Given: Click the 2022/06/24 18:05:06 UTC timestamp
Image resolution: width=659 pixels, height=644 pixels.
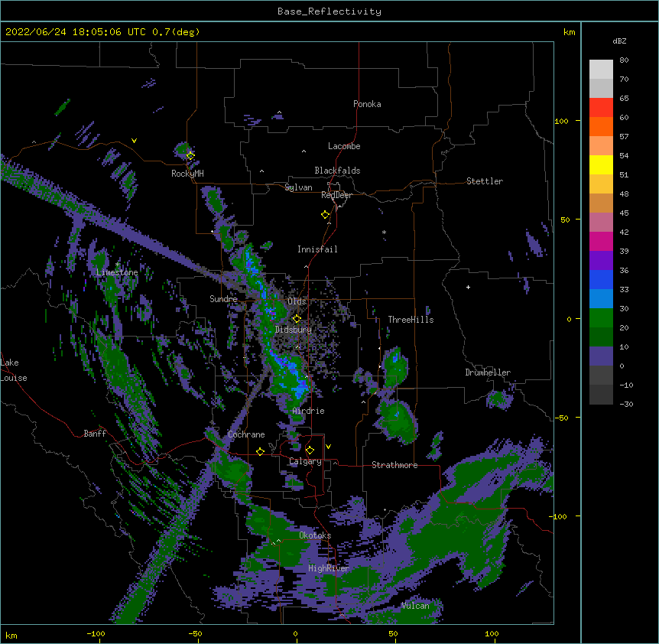Looking at the screenshot, I should (x=76, y=32).
